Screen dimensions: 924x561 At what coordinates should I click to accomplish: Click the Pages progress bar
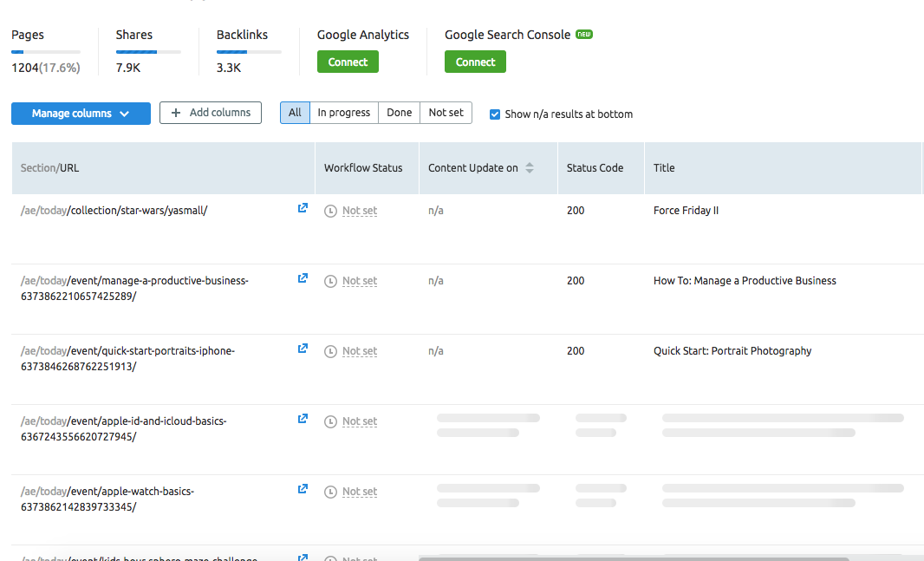(x=46, y=52)
